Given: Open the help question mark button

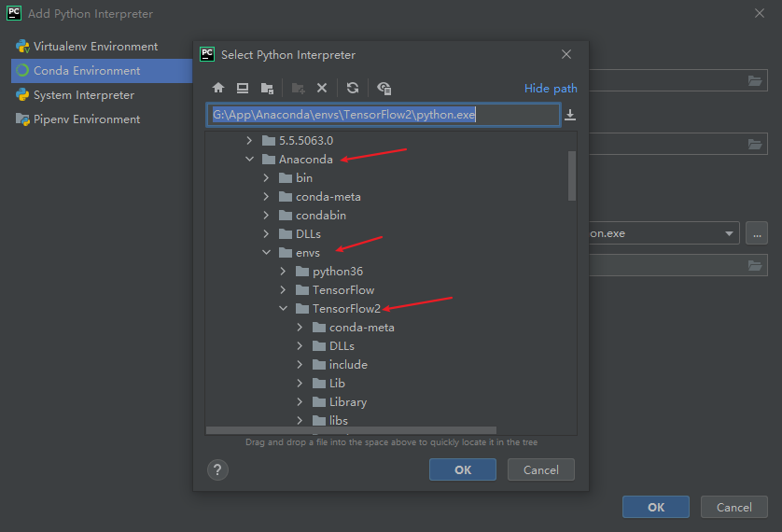Looking at the screenshot, I should pos(217,469).
